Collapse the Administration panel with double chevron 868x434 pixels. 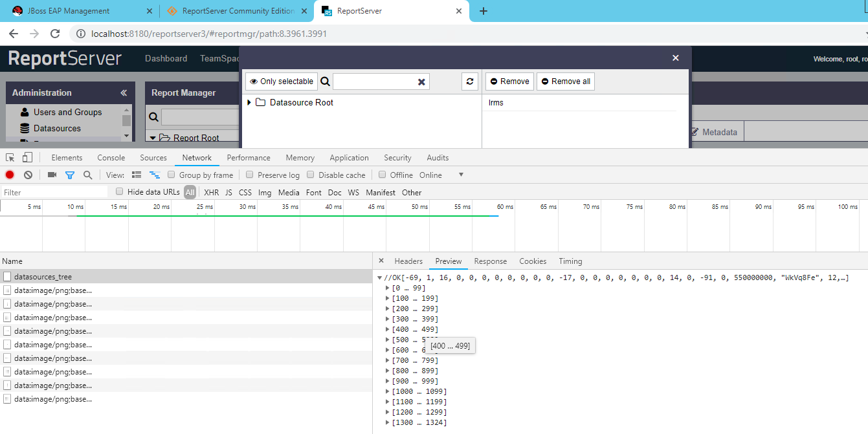(x=124, y=93)
